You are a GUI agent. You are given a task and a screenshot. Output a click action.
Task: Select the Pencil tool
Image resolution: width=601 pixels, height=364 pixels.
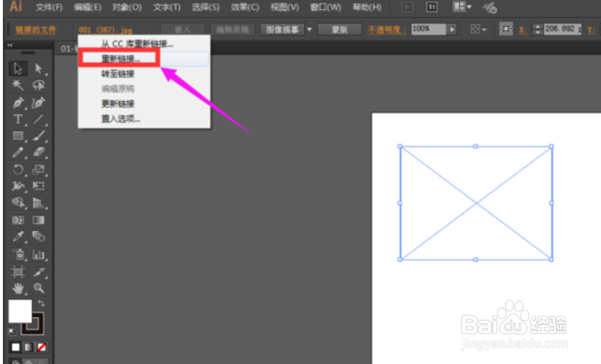pyautogui.click(x=18, y=152)
